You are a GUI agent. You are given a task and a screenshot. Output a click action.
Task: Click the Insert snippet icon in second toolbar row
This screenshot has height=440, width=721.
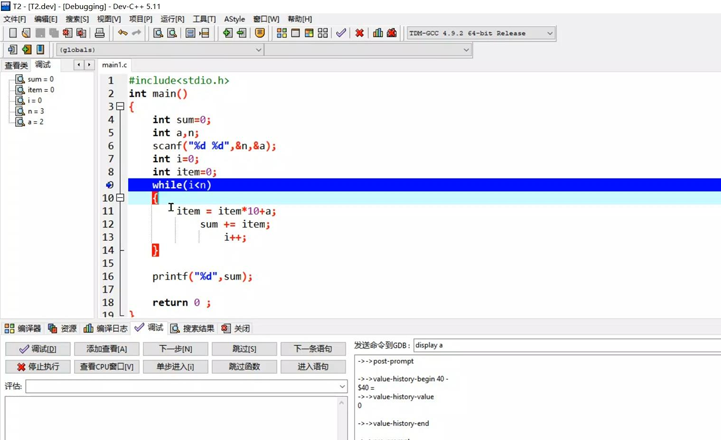coord(13,50)
